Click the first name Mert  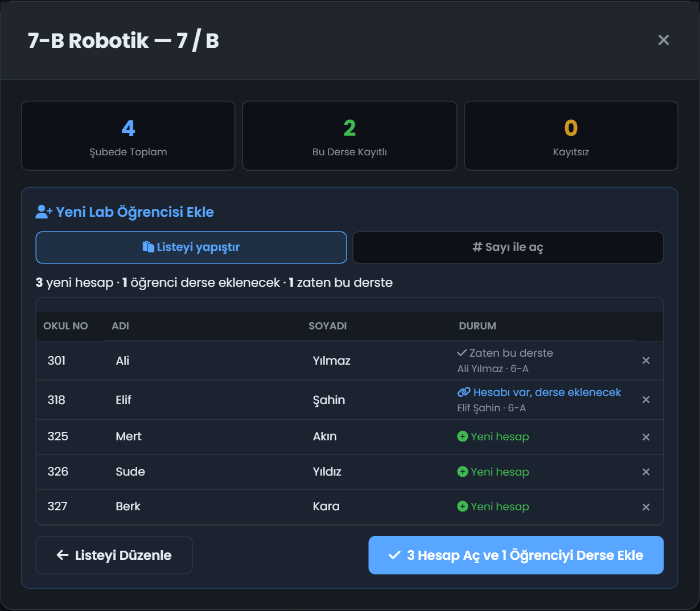(x=129, y=436)
